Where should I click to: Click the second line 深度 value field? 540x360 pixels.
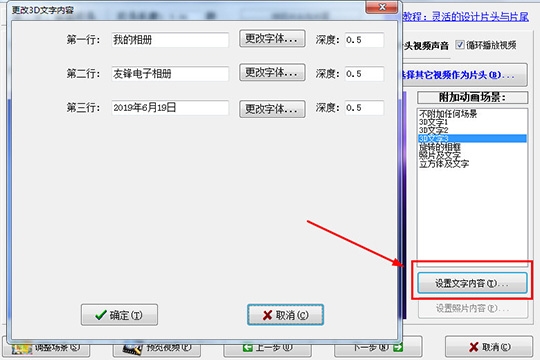364,74
